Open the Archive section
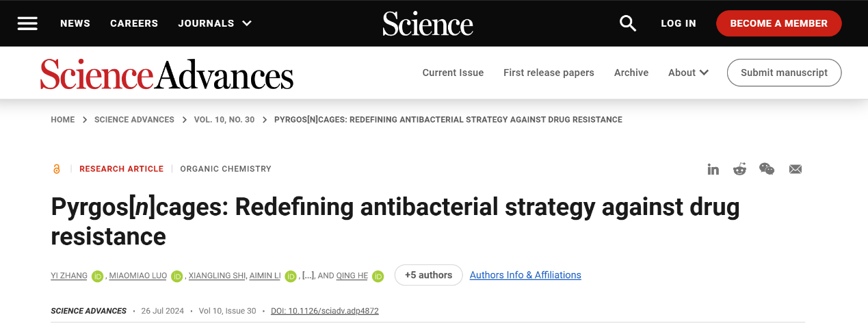 pos(631,73)
